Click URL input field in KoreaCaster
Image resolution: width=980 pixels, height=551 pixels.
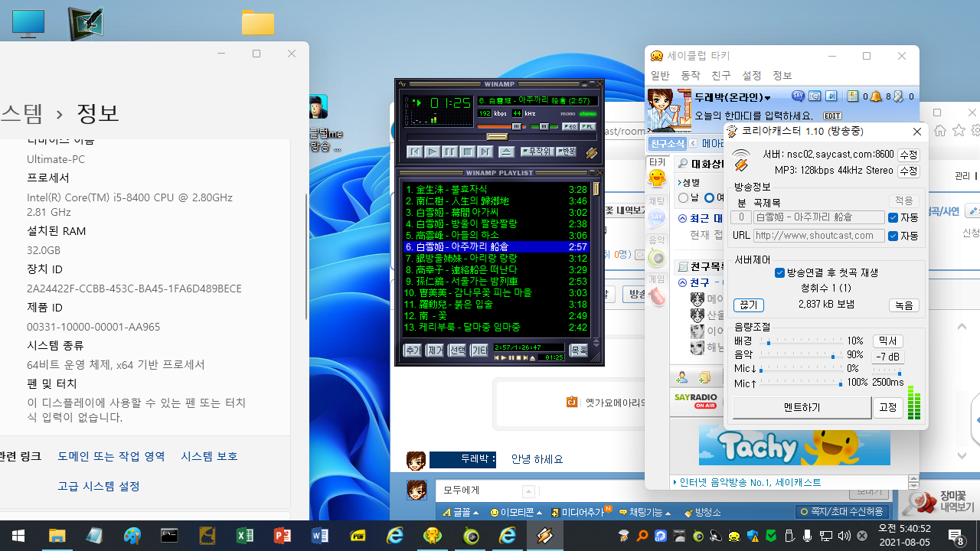point(818,236)
